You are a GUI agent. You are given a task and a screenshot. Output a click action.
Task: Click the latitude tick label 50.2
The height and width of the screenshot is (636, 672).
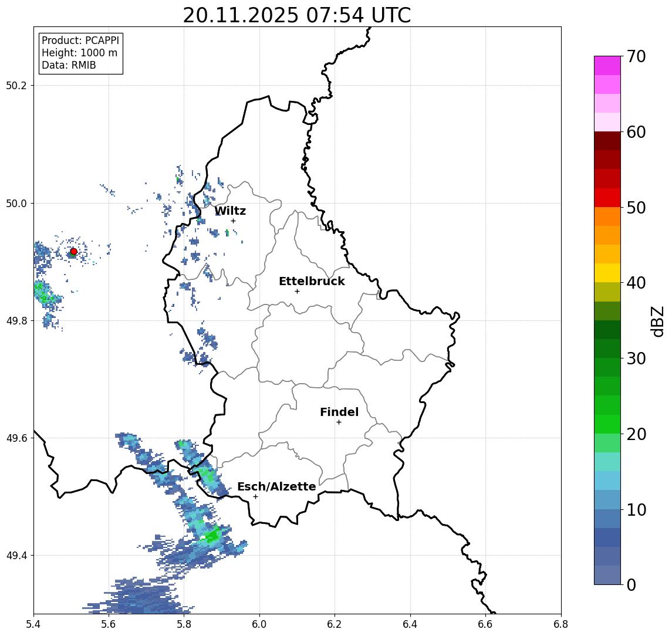(x=16, y=85)
